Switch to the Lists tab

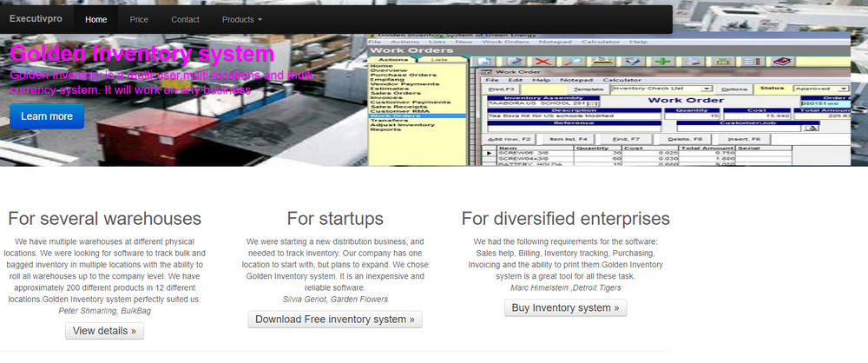[439, 59]
